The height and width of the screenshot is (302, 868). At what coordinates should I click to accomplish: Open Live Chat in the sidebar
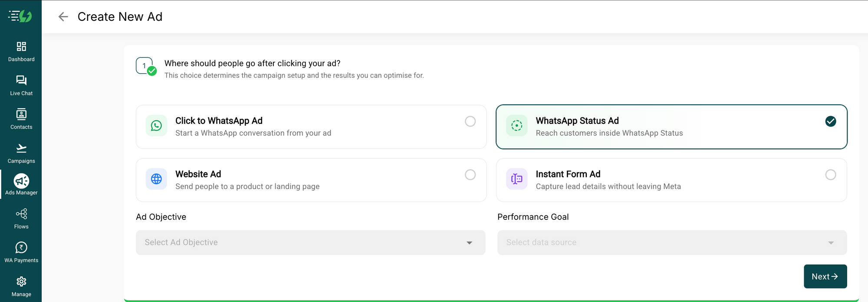21,86
